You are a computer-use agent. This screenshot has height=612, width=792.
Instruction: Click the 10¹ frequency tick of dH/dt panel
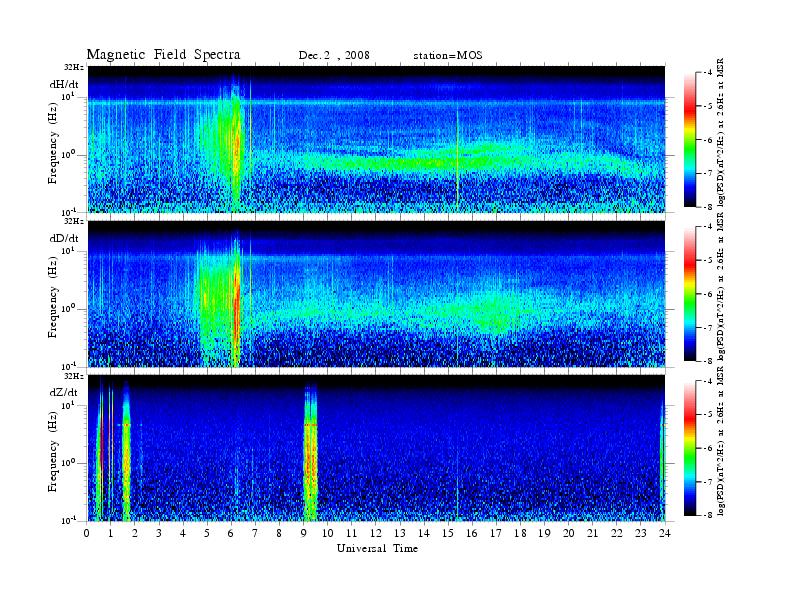click(x=68, y=96)
